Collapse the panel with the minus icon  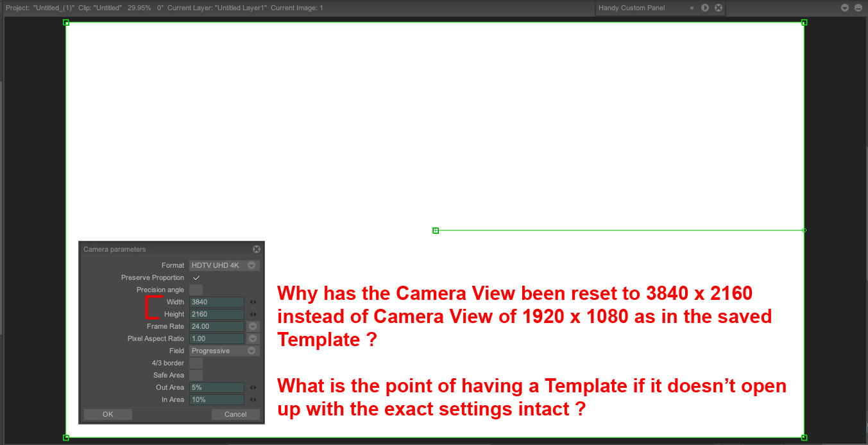(858, 8)
